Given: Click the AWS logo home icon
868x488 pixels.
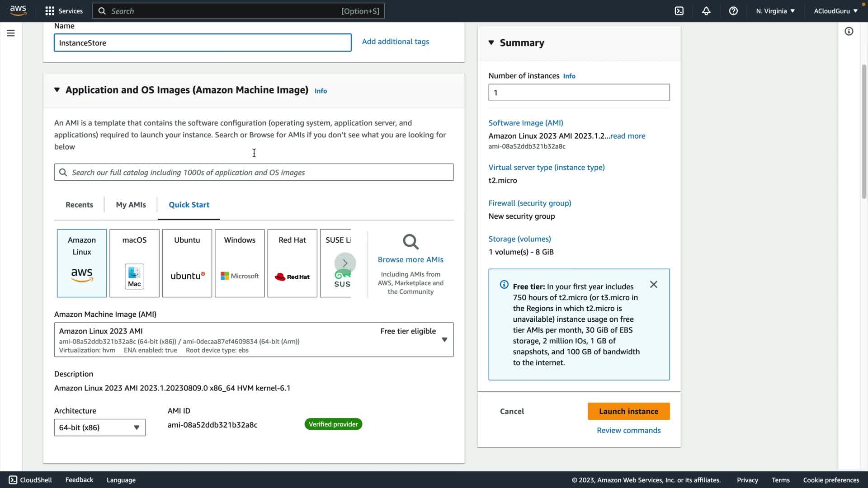Looking at the screenshot, I should [x=18, y=10].
